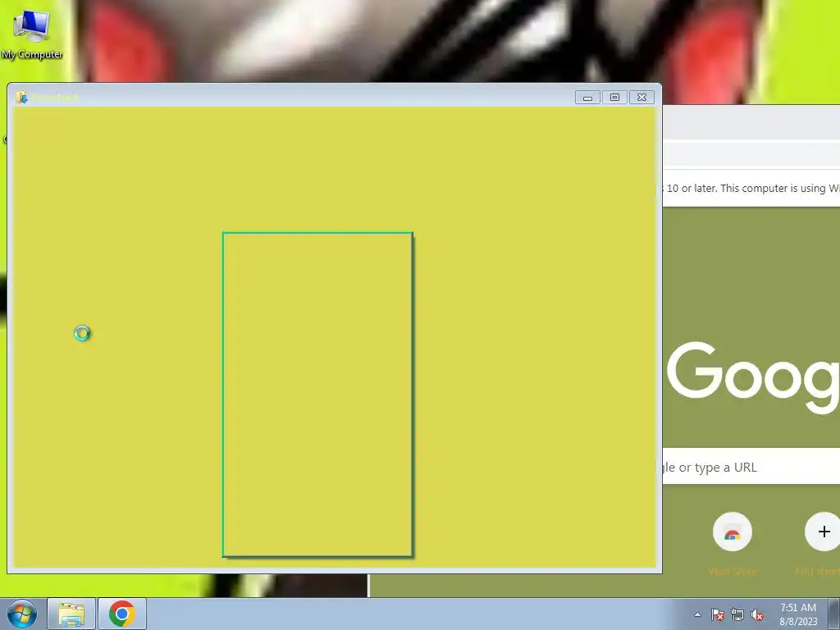Click Chrome's unsupported Windows version notice

pos(751,188)
